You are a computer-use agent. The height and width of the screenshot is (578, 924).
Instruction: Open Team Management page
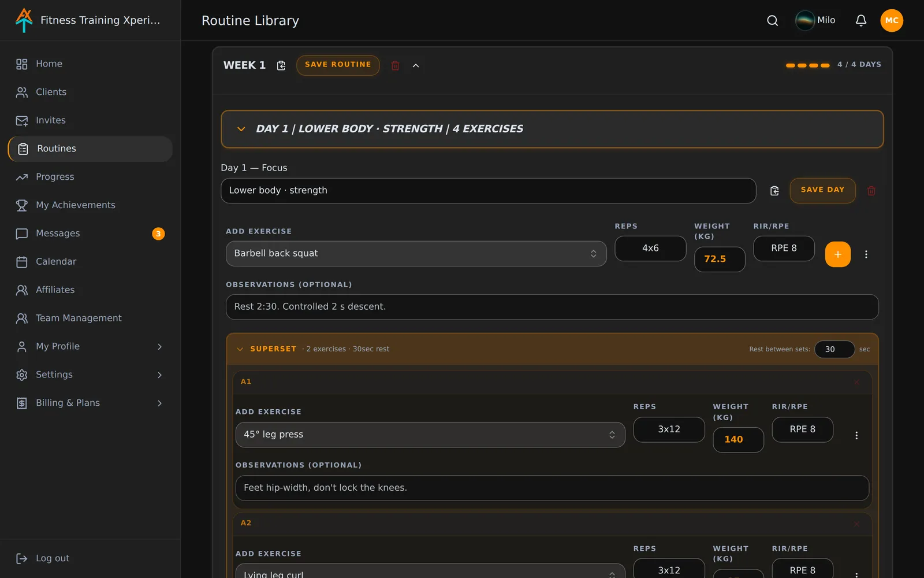(x=90, y=318)
